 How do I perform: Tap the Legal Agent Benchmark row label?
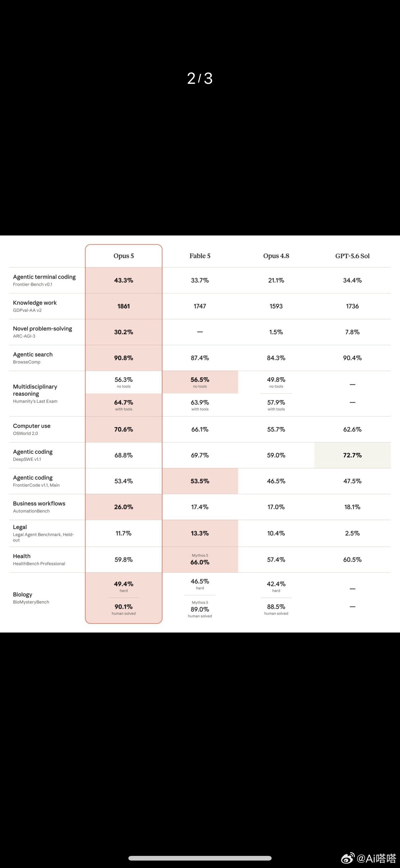pyautogui.click(x=43, y=533)
